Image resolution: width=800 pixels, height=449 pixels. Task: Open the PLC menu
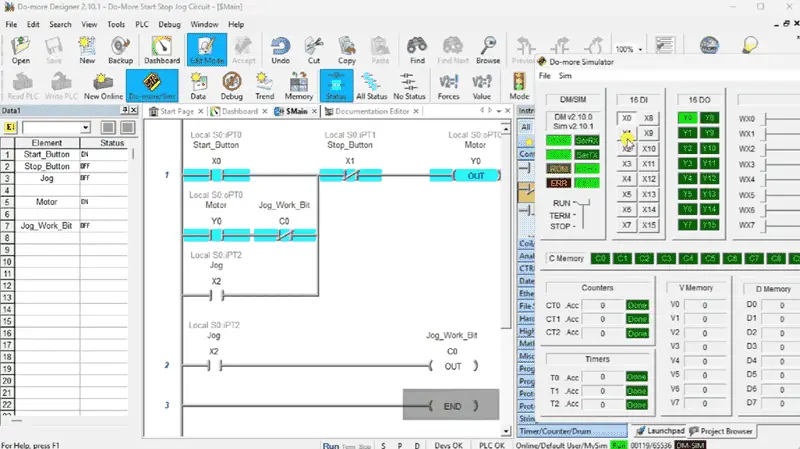pos(142,24)
